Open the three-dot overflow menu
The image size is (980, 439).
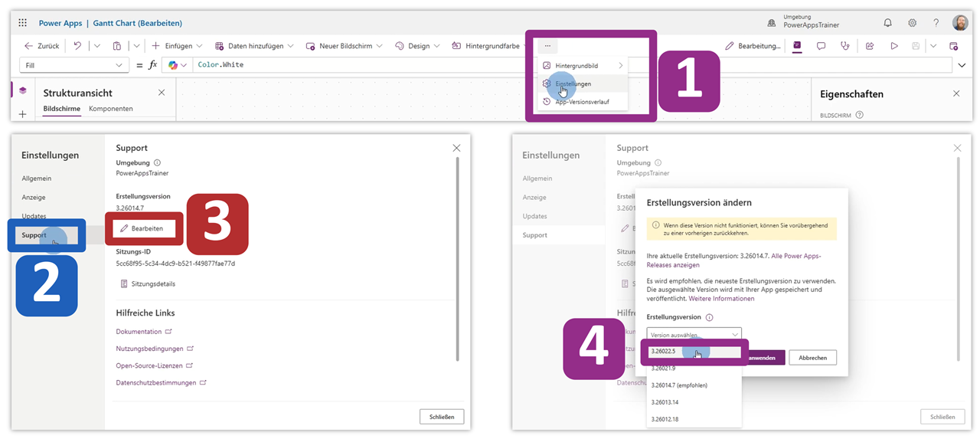[547, 46]
